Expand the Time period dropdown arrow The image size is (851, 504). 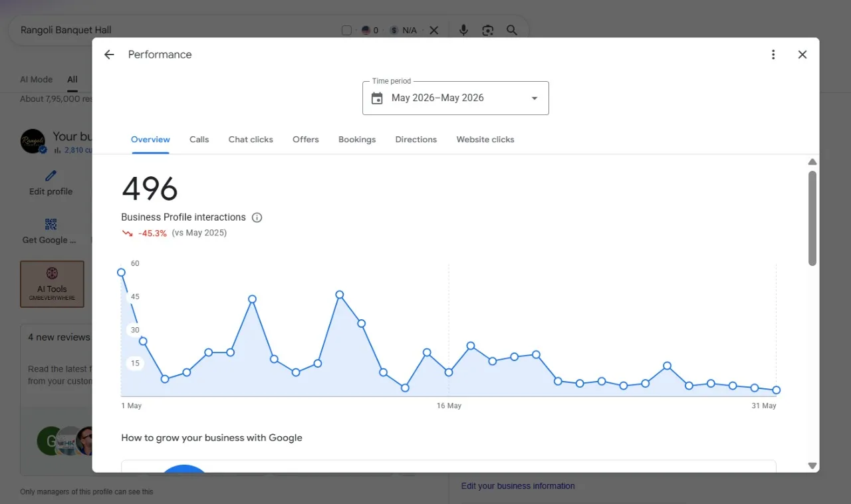(x=534, y=98)
